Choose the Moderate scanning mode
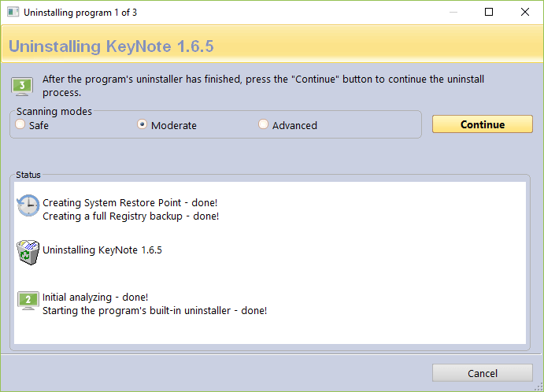Image resolution: width=544 pixels, height=392 pixels. [x=142, y=124]
